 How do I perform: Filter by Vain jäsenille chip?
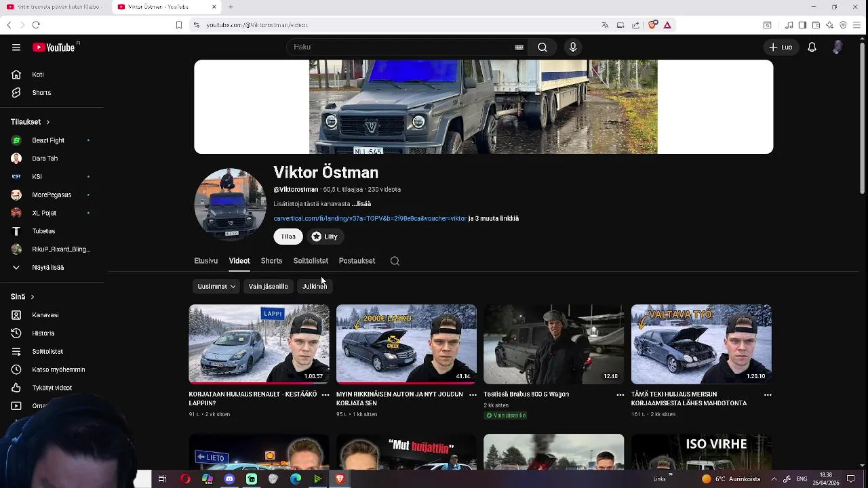coord(269,287)
